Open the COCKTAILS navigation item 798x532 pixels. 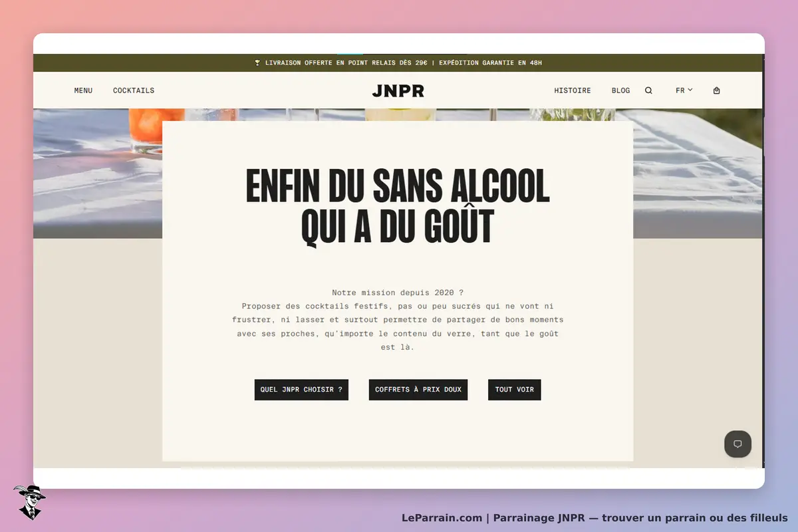coord(134,90)
